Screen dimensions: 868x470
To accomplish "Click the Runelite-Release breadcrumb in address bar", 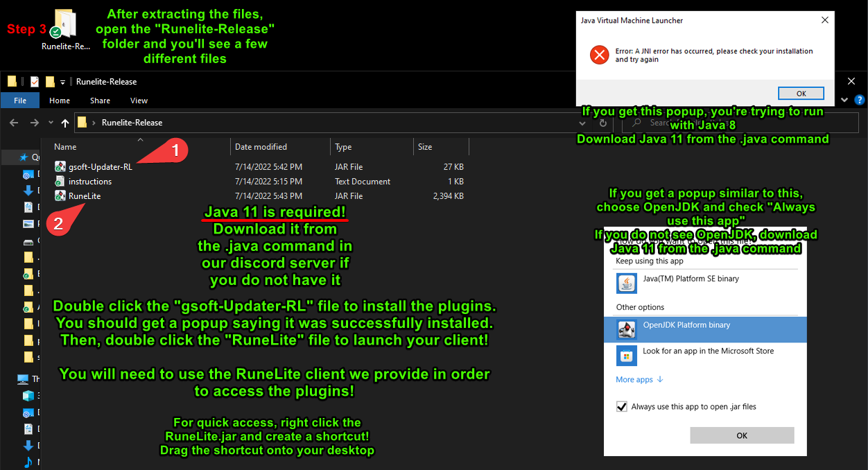I will pyautogui.click(x=132, y=123).
